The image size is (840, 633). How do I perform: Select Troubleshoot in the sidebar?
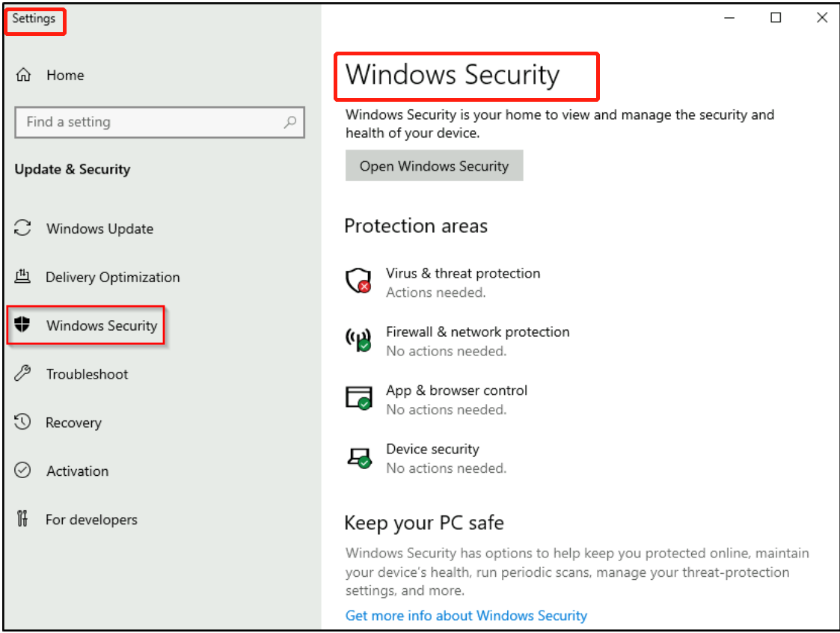[x=87, y=374]
